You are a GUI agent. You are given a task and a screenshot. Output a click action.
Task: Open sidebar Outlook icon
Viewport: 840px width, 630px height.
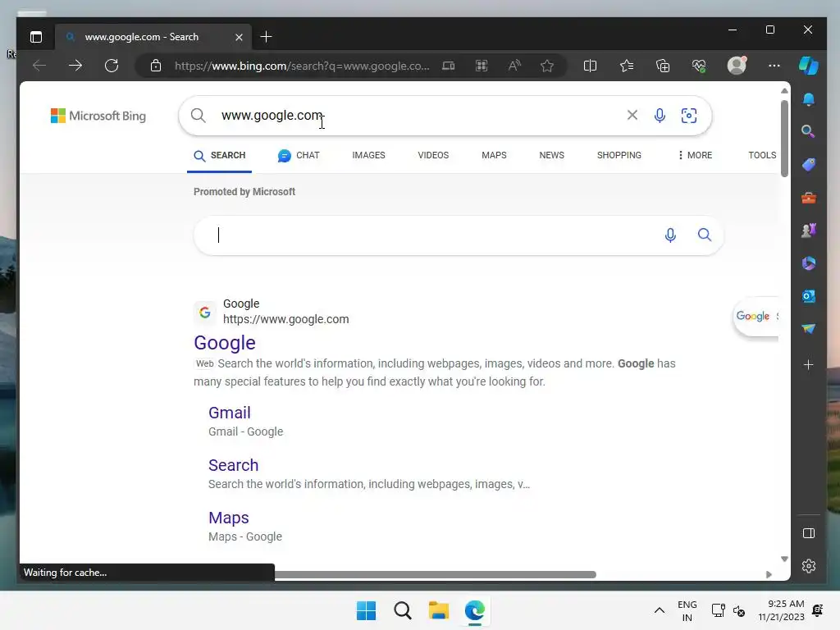click(x=808, y=295)
